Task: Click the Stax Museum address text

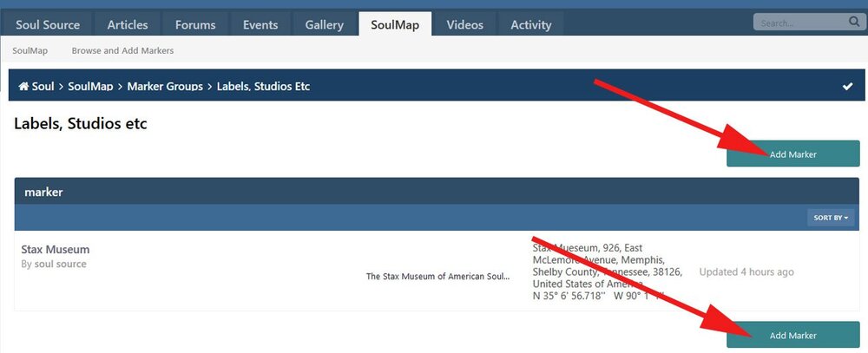Action: pos(608,271)
